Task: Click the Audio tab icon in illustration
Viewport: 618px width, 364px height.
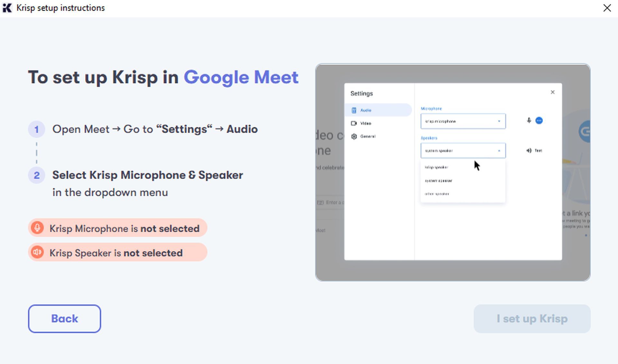Action: 354,110
